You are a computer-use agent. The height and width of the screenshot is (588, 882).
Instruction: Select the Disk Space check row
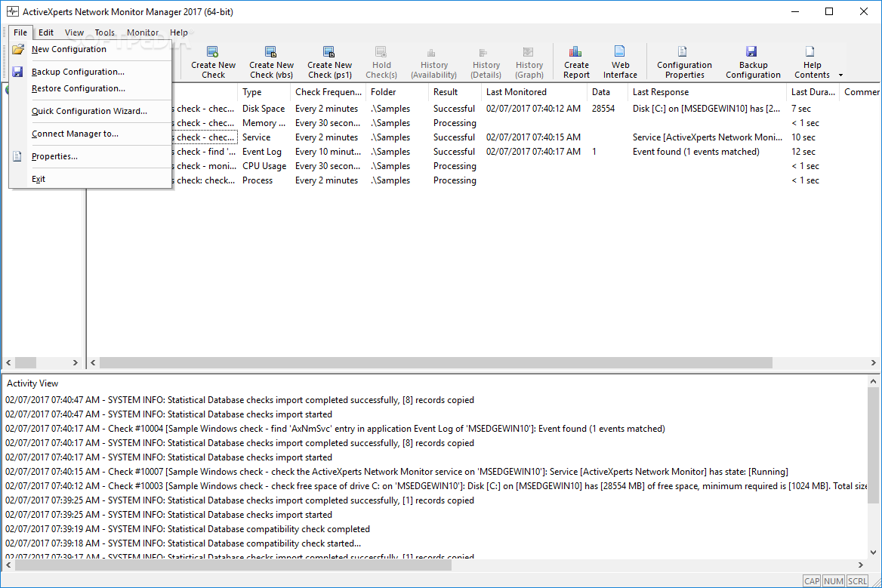coord(526,109)
